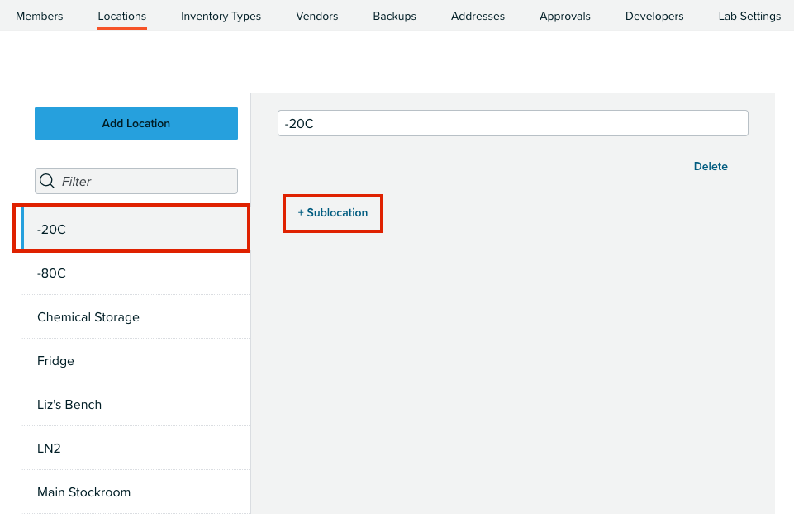Image resolution: width=794 pixels, height=532 pixels.
Task: Switch to Inventory Types tab
Action: [221, 17]
